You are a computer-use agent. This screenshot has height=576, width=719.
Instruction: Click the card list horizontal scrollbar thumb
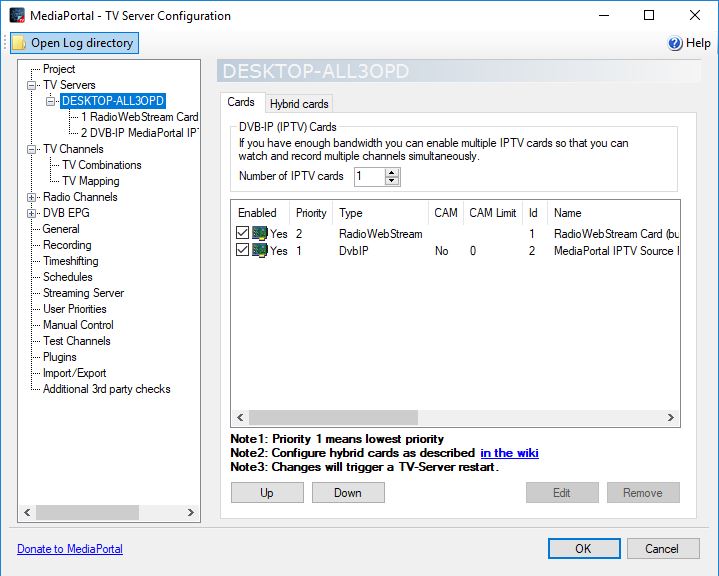333,417
